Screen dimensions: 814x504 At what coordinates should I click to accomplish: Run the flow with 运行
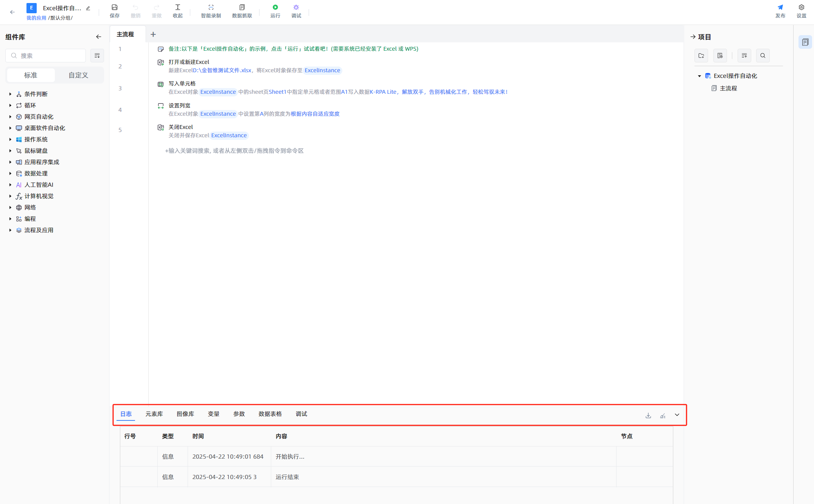275,11
